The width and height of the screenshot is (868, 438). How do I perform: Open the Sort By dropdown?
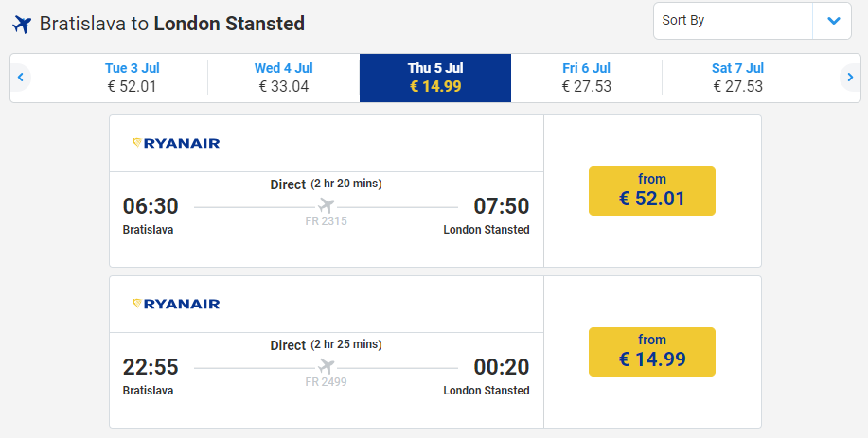click(x=733, y=21)
